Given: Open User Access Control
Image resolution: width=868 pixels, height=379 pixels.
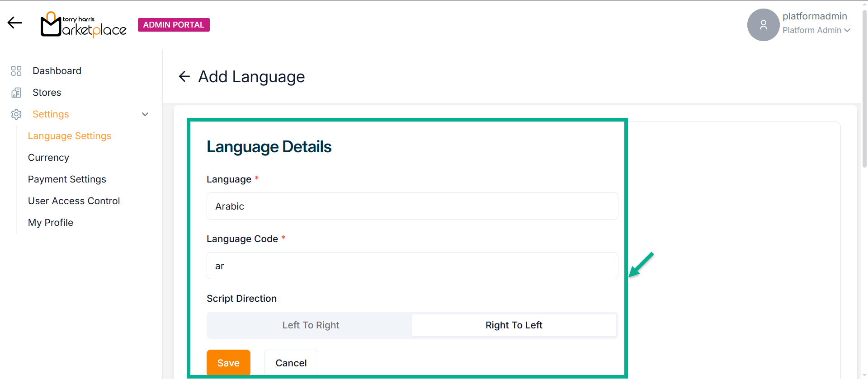Looking at the screenshot, I should [74, 201].
